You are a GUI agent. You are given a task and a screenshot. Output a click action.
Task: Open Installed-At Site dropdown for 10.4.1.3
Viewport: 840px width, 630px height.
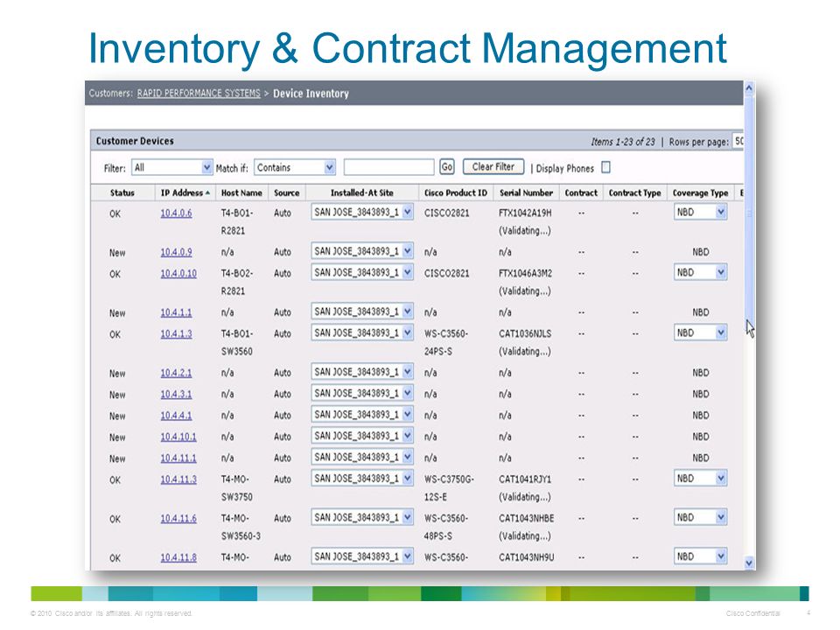[362, 333]
